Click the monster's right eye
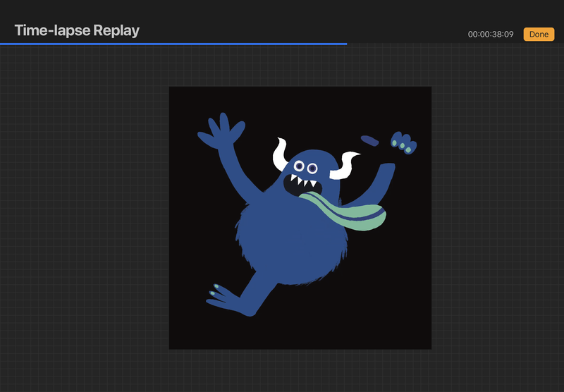 [x=312, y=168]
